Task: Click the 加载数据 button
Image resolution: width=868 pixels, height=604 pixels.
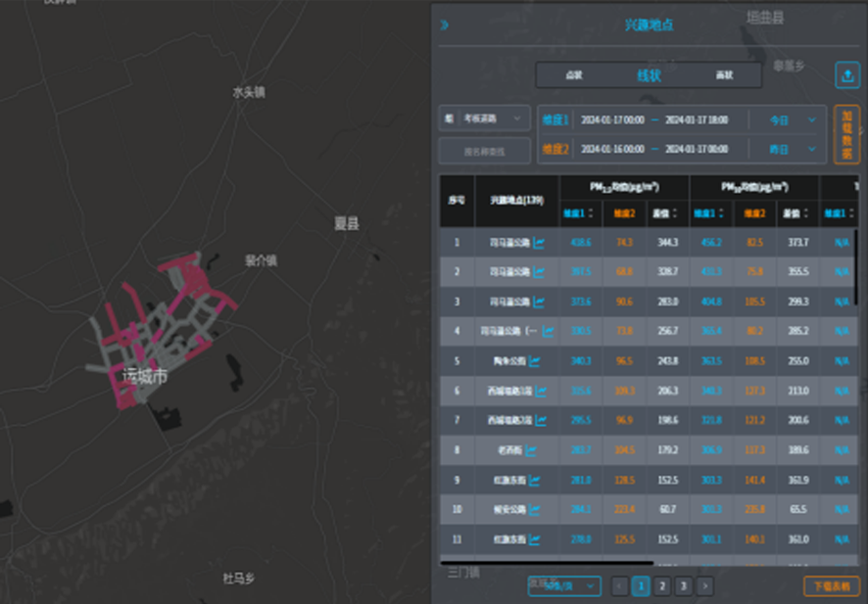Action: coord(846,134)
